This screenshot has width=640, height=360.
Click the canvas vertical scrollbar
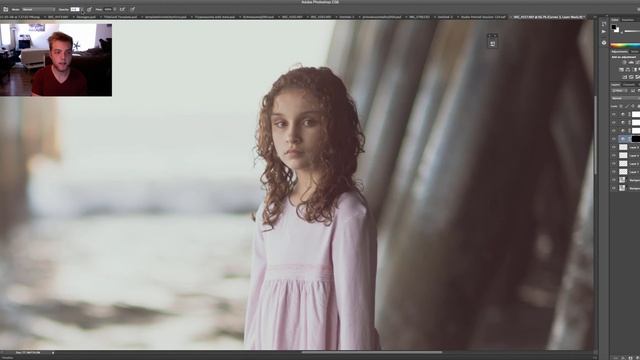[x=596, y=135]
